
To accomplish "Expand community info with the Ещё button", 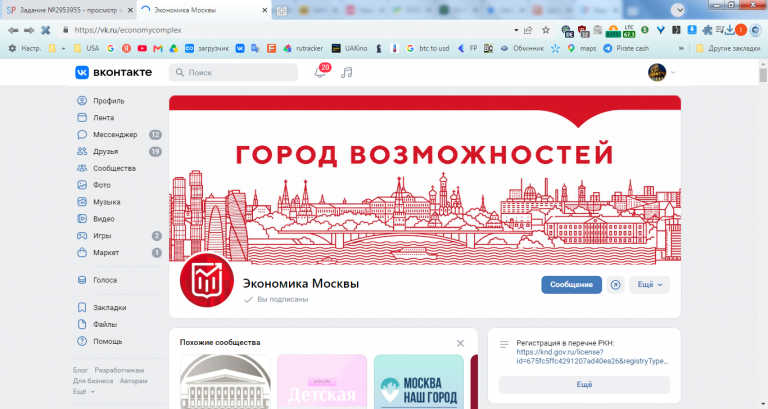I will click(584, 385).
